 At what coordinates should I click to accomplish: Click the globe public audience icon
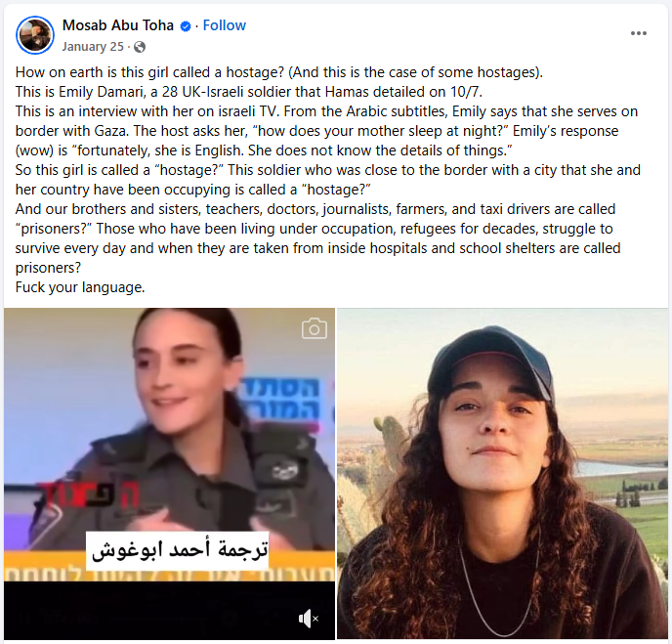point(140,47)
